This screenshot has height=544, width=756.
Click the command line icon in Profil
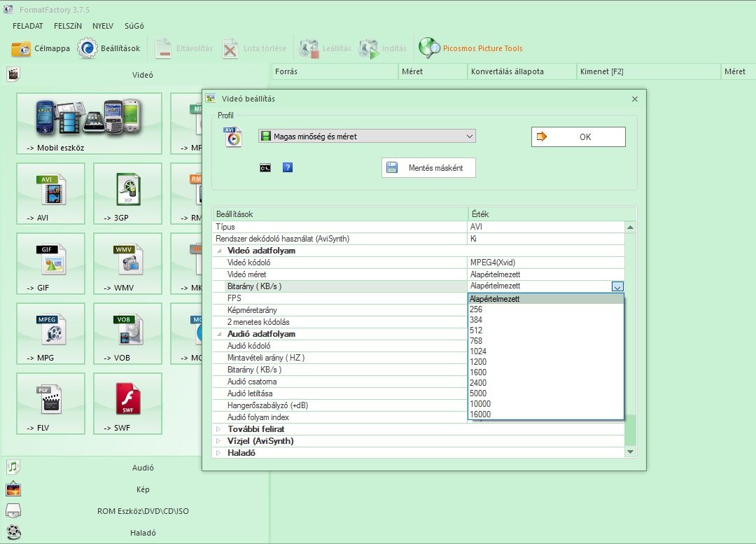point(265,168)
